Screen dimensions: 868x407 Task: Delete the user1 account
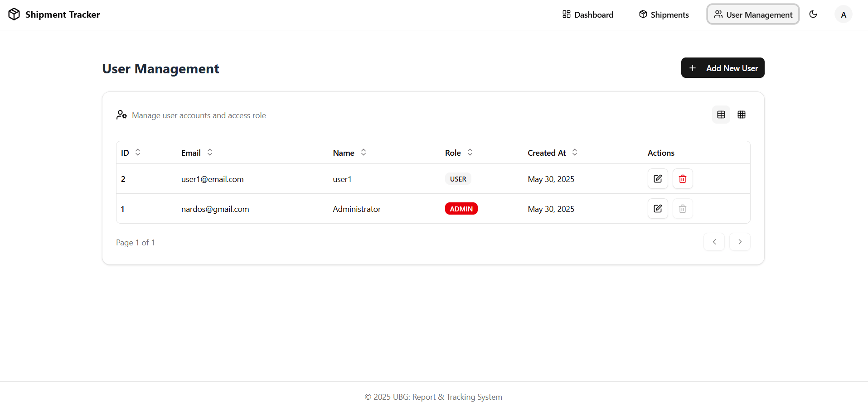tap(683, 179)
